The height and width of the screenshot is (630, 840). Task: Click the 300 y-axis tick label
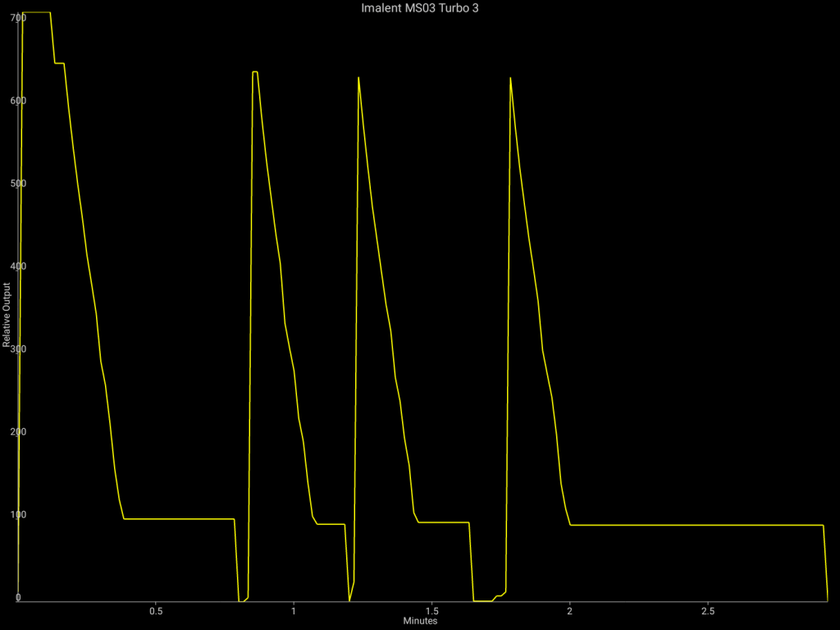7,349
